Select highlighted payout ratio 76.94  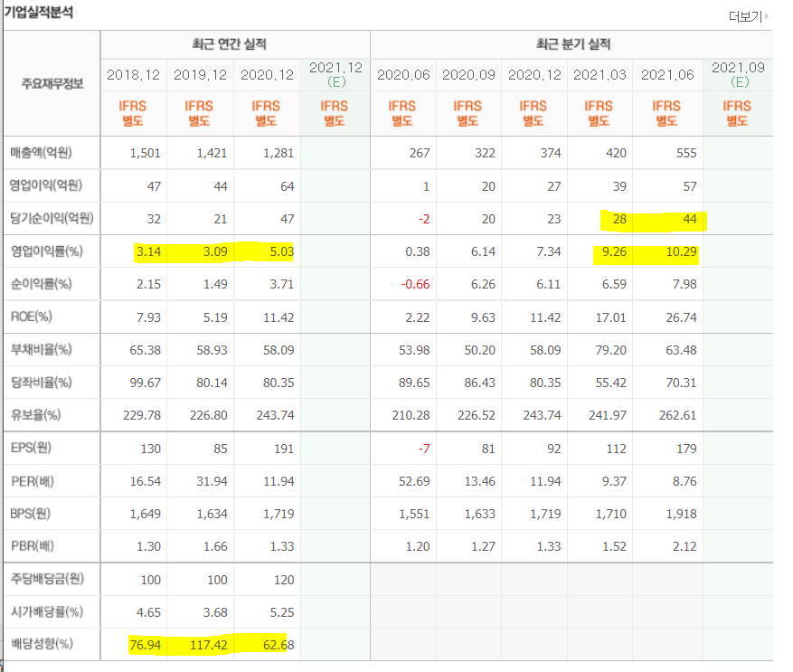[146, 645]
